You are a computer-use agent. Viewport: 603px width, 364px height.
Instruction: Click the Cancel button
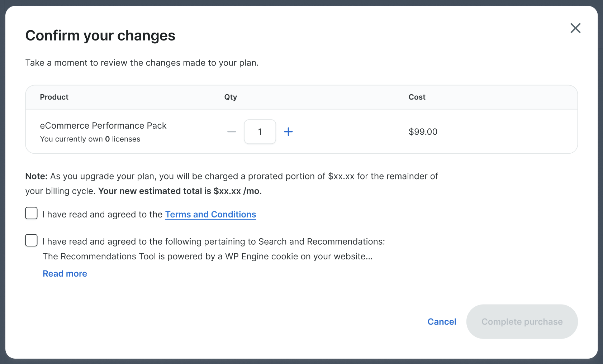pyautogui.click(x=442, y=322)
